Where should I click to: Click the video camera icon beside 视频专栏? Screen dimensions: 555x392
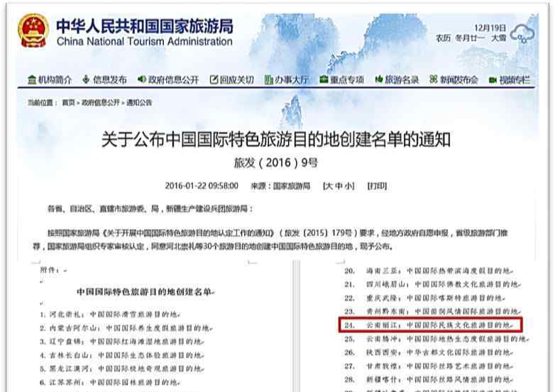[493, 80]
